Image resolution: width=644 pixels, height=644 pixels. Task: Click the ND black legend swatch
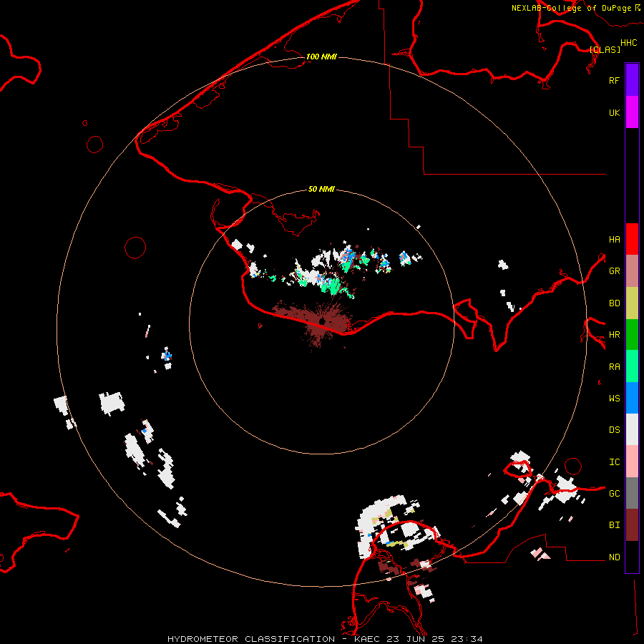coord(632,557)
